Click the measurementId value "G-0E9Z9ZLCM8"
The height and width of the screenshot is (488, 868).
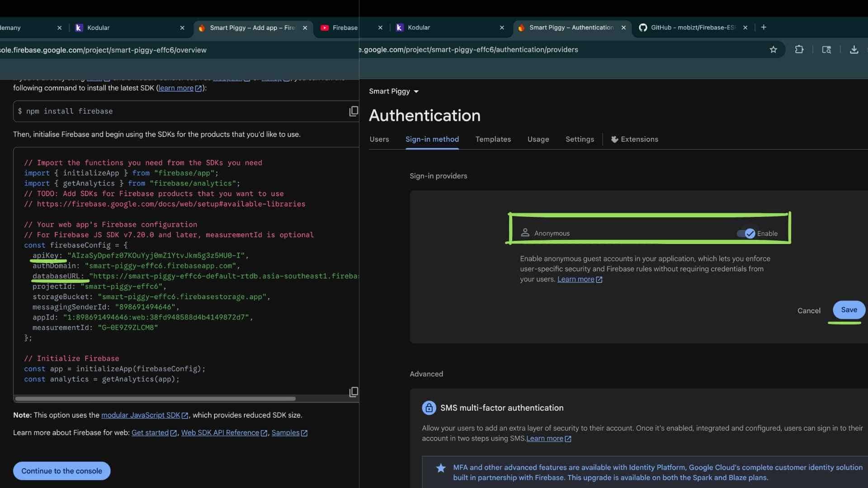point(128,328)
